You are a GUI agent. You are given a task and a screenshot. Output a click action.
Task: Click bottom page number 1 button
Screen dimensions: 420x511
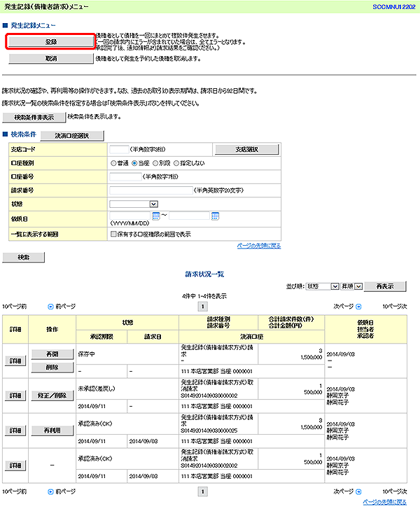point(203,491)
